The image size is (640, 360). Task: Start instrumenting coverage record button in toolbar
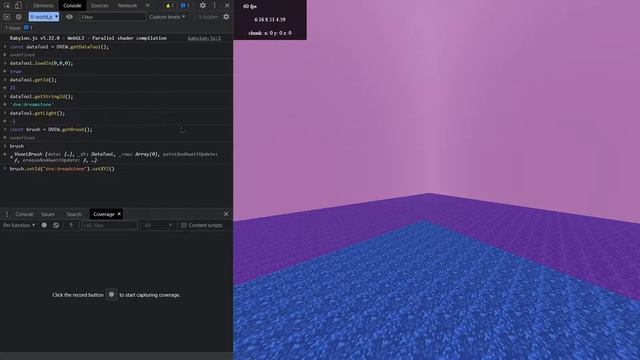pos(44,225)
